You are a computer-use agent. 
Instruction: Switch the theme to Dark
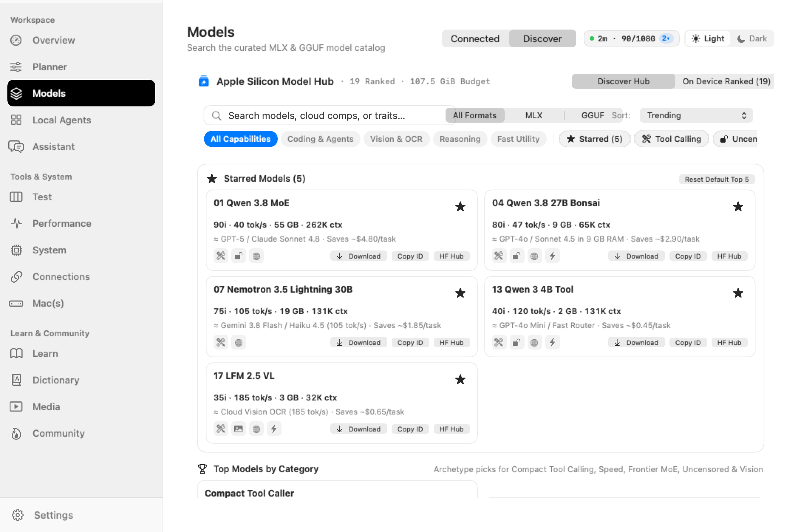pyautogui.click(x=752, y=39)
